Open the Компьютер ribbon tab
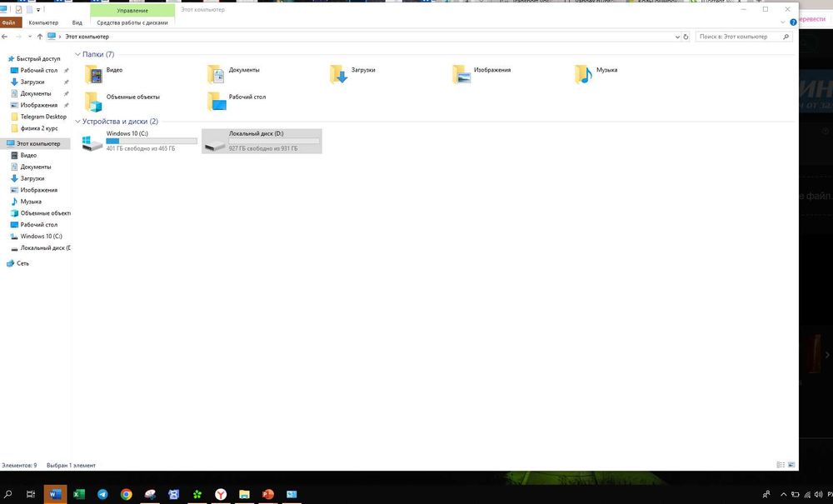The image size is (833, 504). [43, 22]
